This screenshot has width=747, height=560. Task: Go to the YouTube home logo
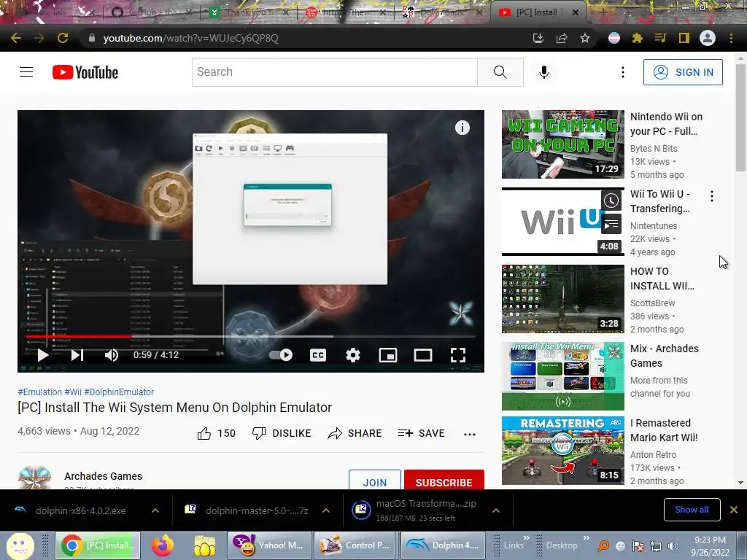pyautogui.click(x=85, y=72)
